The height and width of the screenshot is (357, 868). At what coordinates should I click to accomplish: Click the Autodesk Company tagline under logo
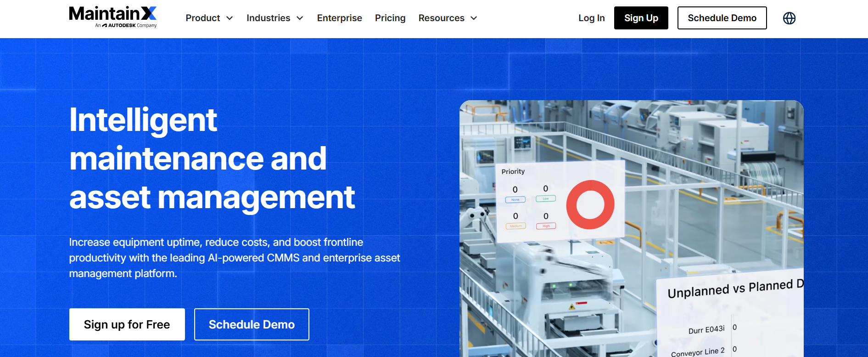tap(126, 25)
